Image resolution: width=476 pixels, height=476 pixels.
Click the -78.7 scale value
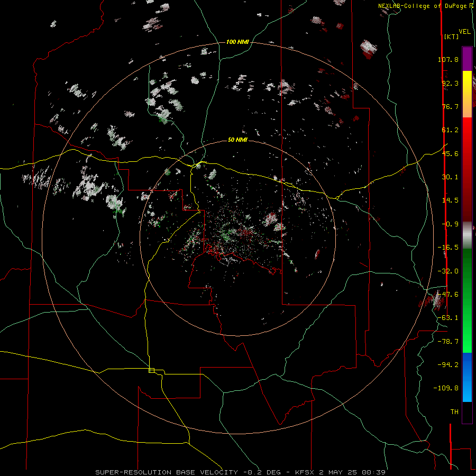pyautogui.click(x=448, y=342)
